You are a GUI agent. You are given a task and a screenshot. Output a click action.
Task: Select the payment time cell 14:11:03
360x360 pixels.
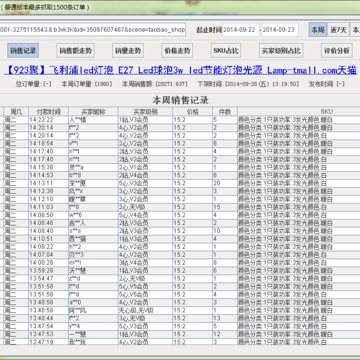pyautogui.click(x=48, y=207)
